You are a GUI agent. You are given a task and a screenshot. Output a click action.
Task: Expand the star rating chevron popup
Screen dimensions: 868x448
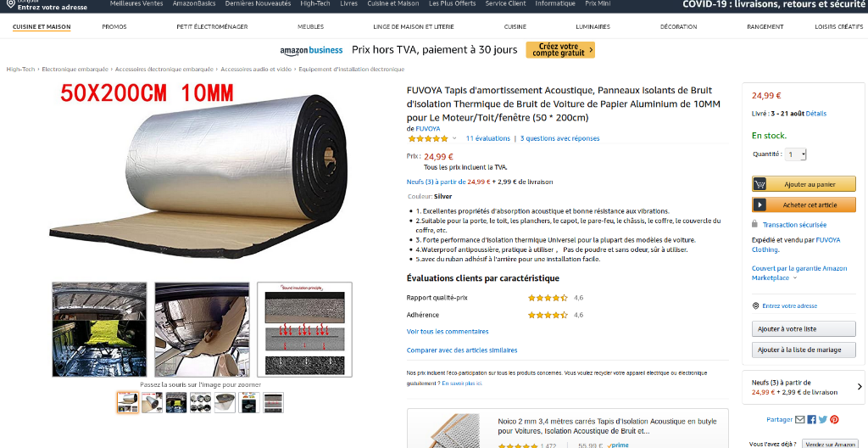coord(454,138)
